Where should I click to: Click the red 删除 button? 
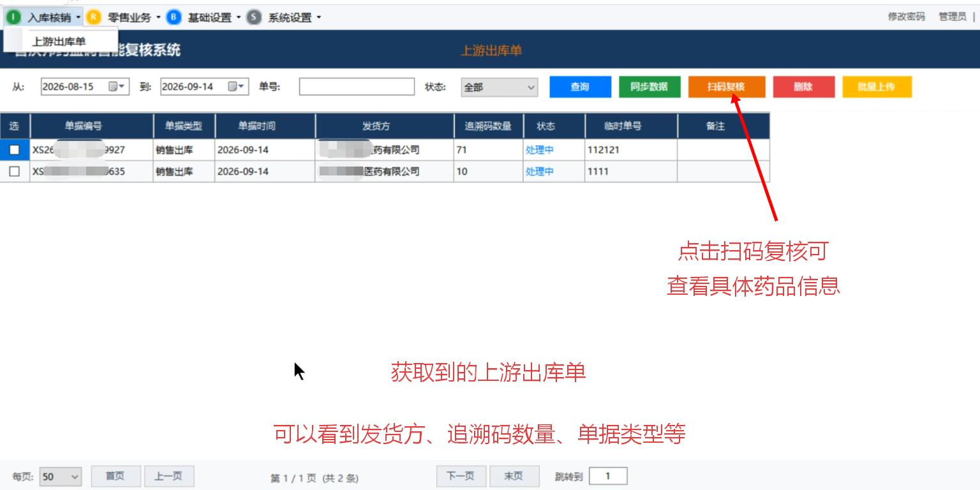coord(804,87)
